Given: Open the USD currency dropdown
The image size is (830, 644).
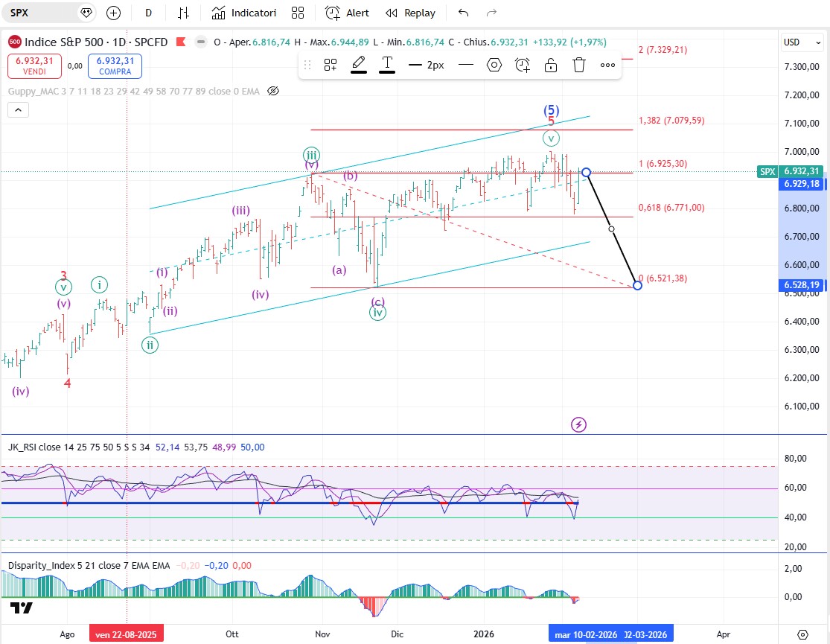Looking at the screenshot, I should pyautogui.click(x=802, y=42).
